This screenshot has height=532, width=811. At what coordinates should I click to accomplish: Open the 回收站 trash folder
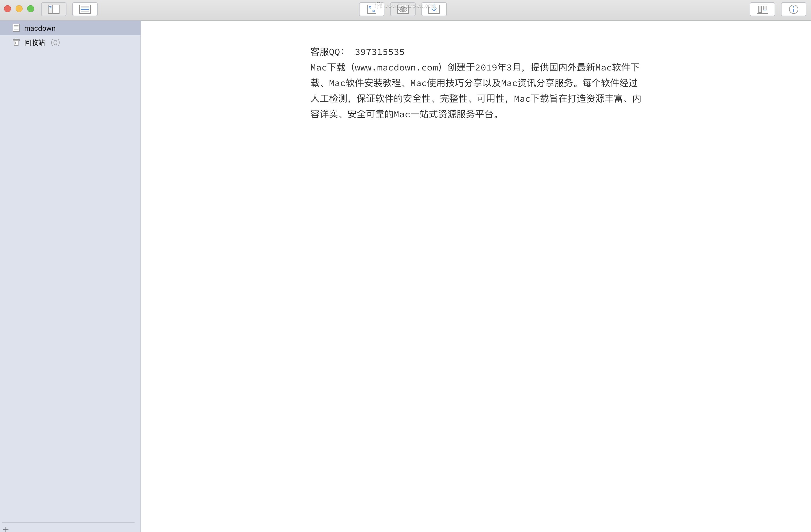pos(70,42)
